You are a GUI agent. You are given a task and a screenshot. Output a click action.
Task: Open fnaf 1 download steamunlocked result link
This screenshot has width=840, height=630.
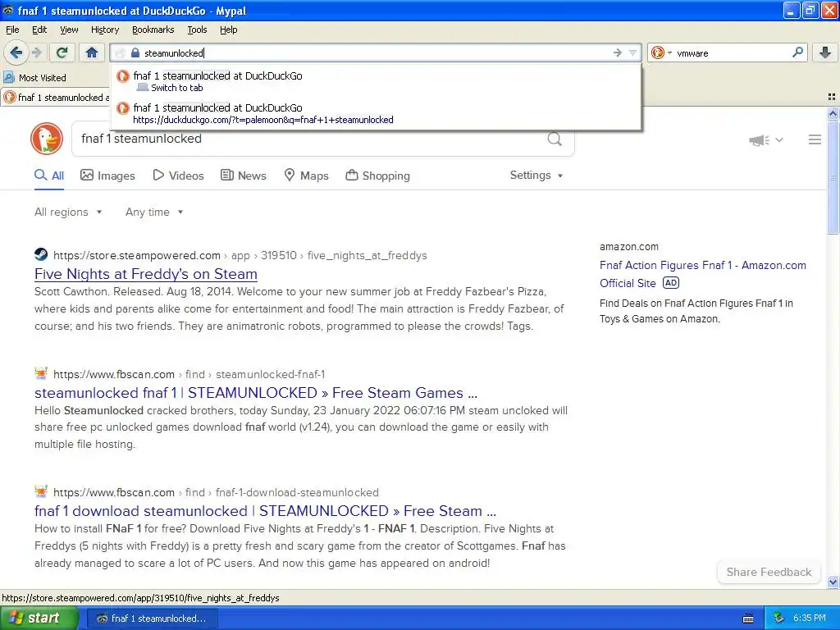pyautogui.click(x=265, y=511)
